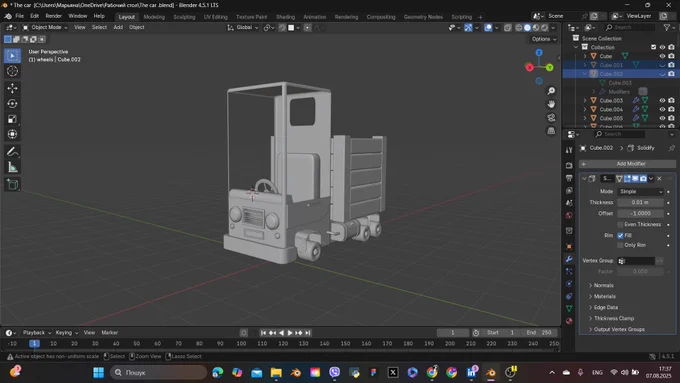This screenshot has height=383, width=680.
Task: Remove the Solidify modifier
Action: coord(659,179)
